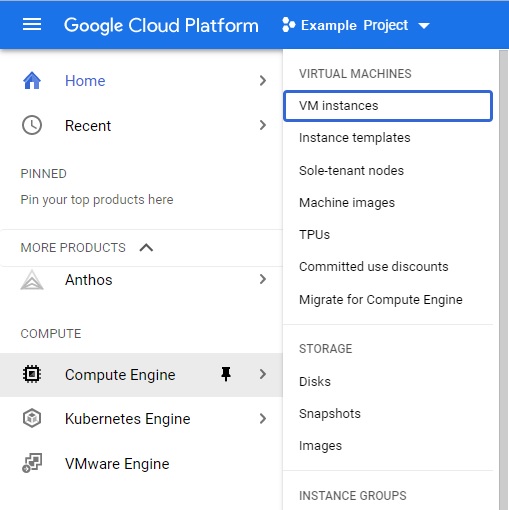Toggle the pin on Compute Engine
Image resolution: width=509 pixels, height=510 pixels.
pos(226,374)
